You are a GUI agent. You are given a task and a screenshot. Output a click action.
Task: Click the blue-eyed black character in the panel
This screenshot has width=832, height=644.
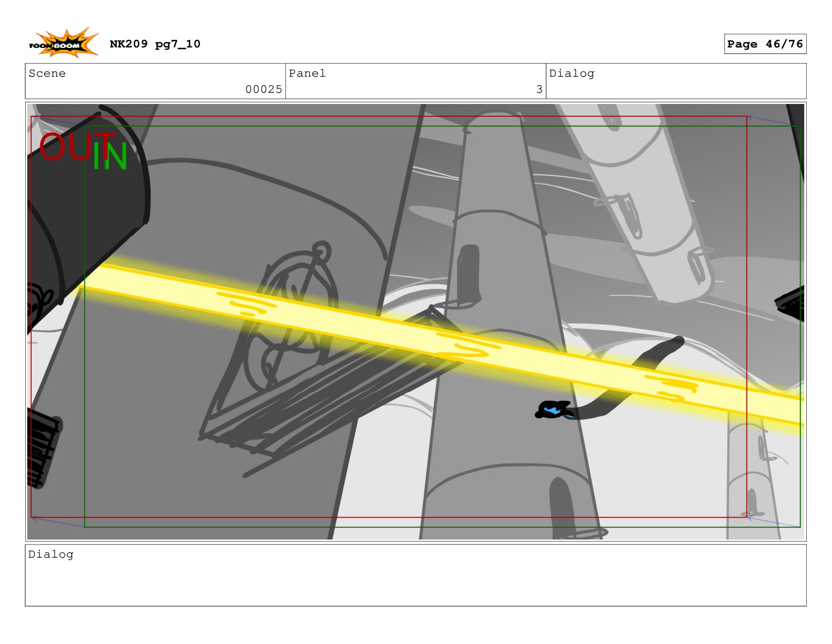click(x=554, y=410)
